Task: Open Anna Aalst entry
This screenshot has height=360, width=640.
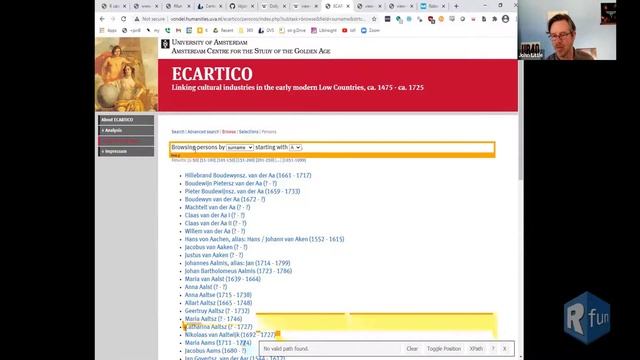Action: 206,287
